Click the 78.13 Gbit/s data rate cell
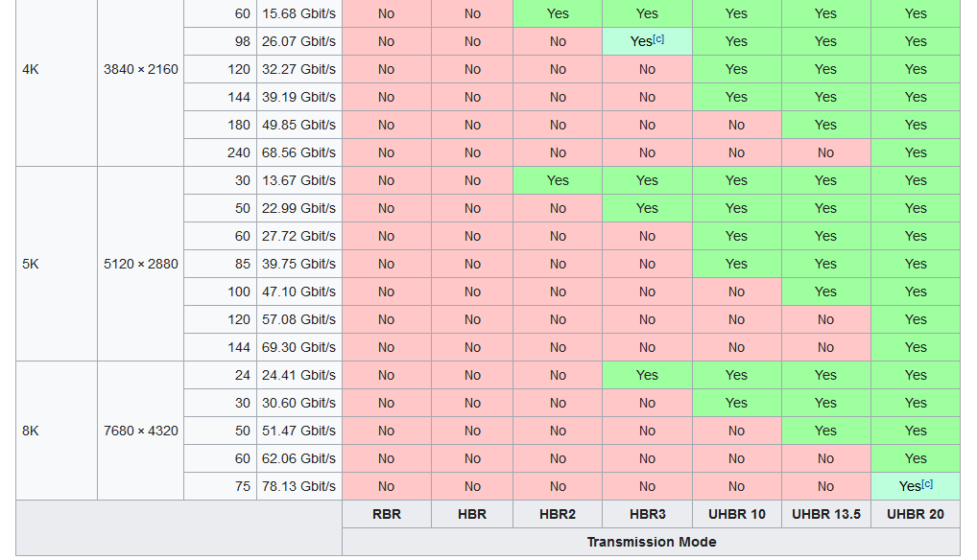 click(x=299, y=486)
